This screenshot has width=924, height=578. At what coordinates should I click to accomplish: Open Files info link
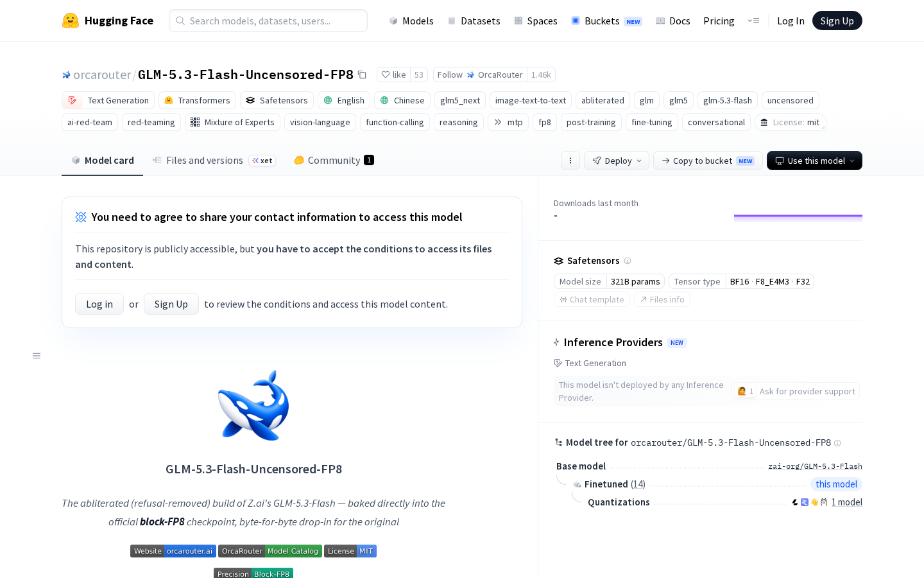pyautogui.click(x=662, y=299)
